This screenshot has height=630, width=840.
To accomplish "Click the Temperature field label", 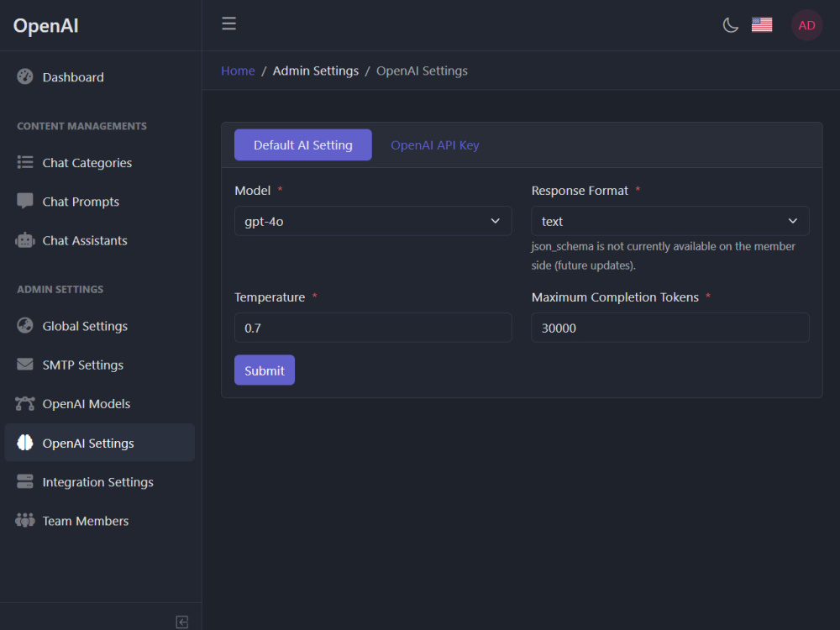I will coord(270,297).
